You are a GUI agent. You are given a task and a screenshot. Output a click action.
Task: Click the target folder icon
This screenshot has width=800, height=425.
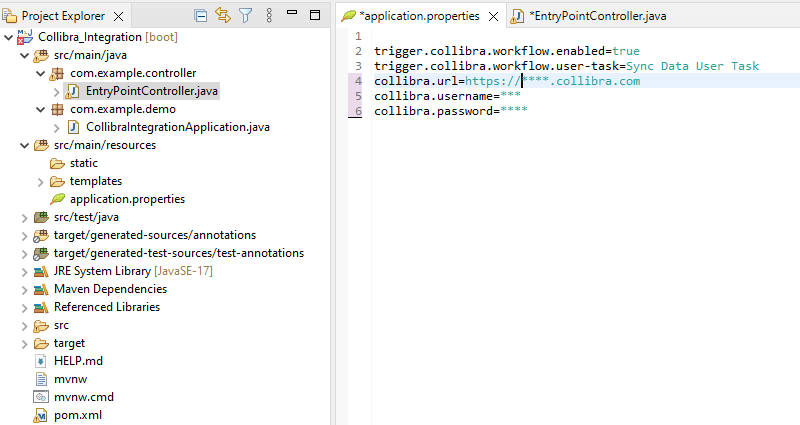(x=41, y=344)
